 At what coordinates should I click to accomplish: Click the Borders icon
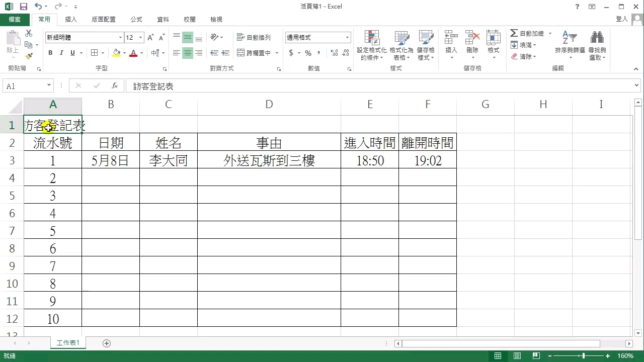95,53
